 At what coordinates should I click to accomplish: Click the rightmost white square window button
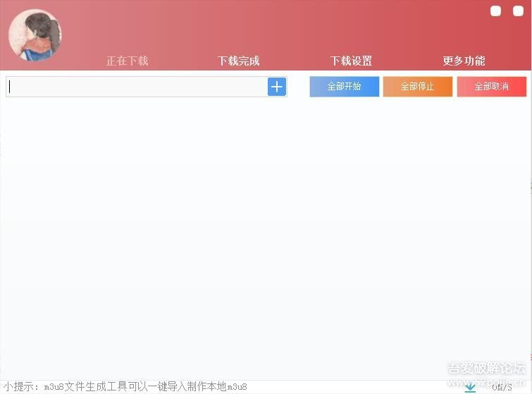pyautogui.click(x=516, y=11)
